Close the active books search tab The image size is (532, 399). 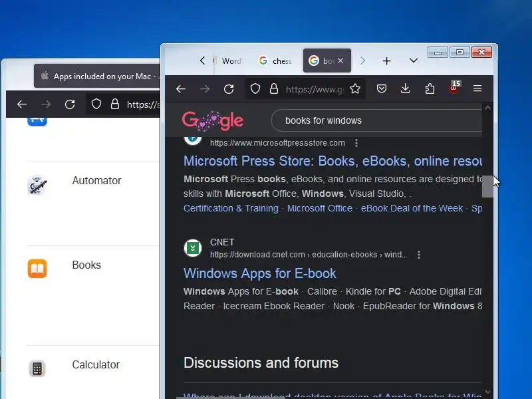pos(340,61)
